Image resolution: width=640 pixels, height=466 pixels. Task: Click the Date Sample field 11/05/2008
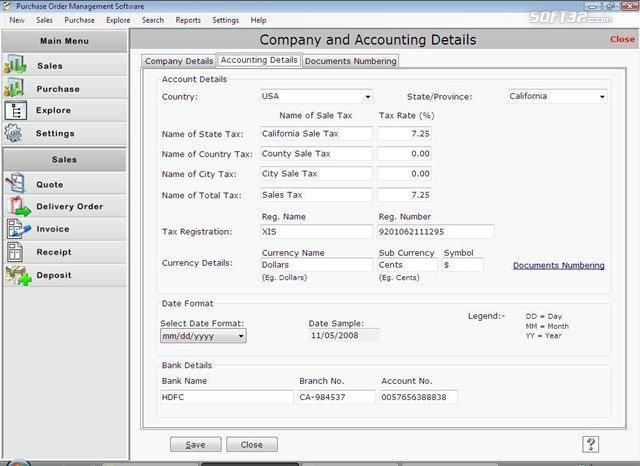point(344,336)
